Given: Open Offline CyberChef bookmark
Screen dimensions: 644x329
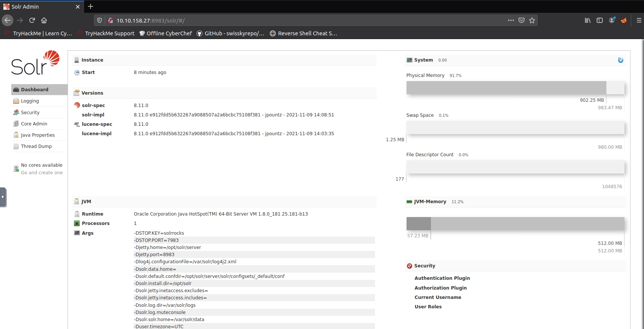Looking at the screenshot, I should coord(166,33).
